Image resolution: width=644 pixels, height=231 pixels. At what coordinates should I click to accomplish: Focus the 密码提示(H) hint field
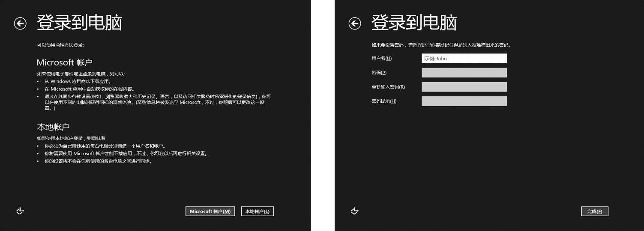[x=464, y=101]
